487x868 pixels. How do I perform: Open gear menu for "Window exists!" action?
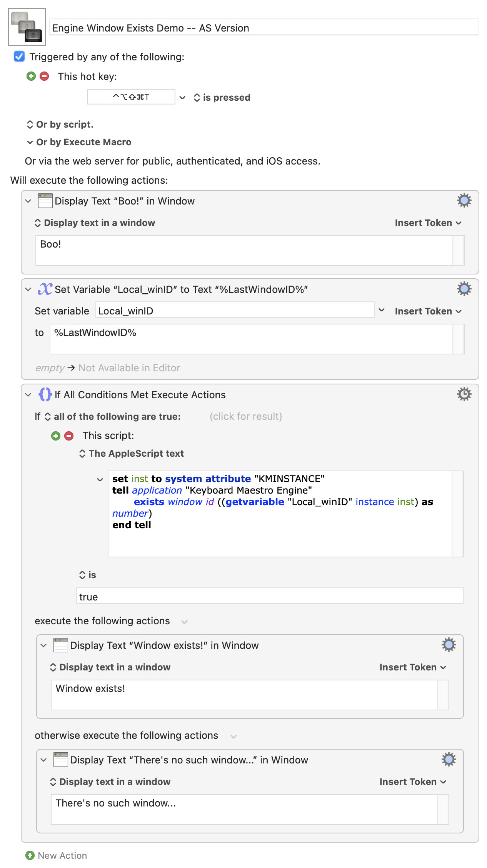coord(449,645)
